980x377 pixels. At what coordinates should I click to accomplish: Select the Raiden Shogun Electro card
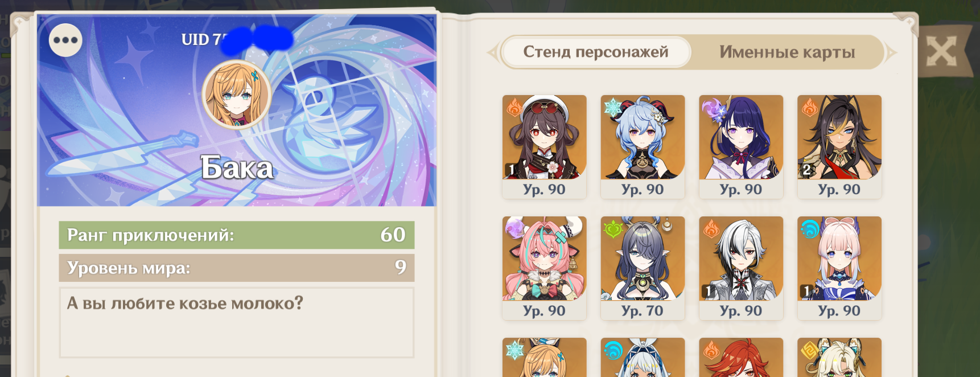point(741,147)
